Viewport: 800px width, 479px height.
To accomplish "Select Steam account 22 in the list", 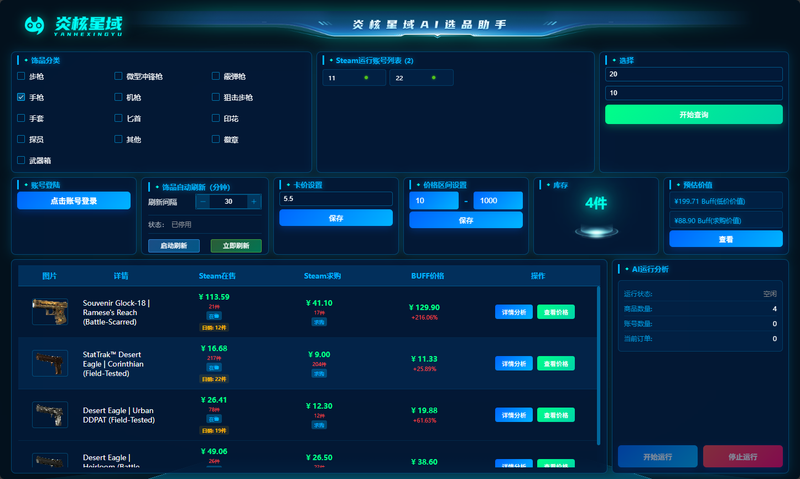I will [x=421, y=78].
